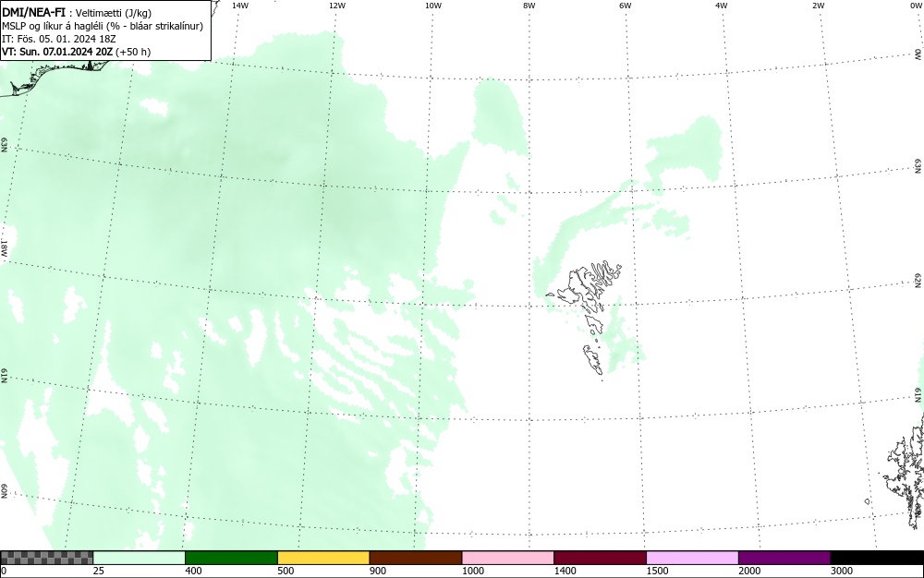Click the dark green 400–500 legend swatch
This screenshot has height=578, width=924.
[231, 558]
